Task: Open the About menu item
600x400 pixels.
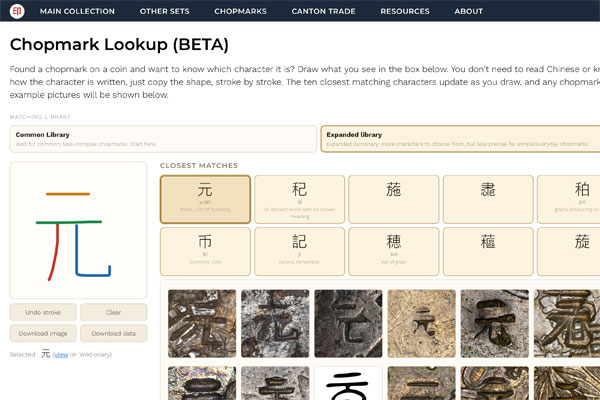Action: (x=468, y=11)
